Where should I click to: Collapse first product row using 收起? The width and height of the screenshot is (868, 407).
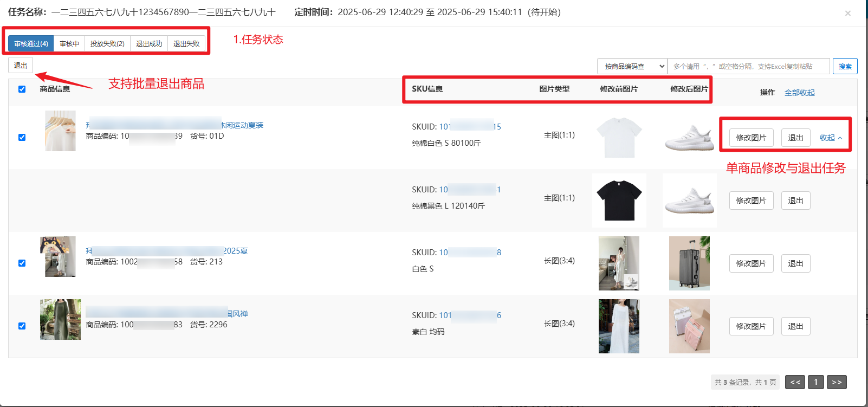coord(830,138)
